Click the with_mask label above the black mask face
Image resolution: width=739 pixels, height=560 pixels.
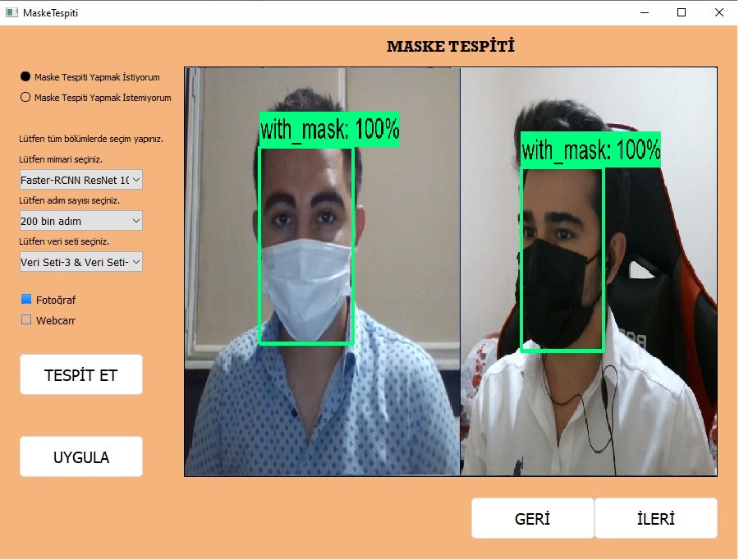click(x=590, y=149)
